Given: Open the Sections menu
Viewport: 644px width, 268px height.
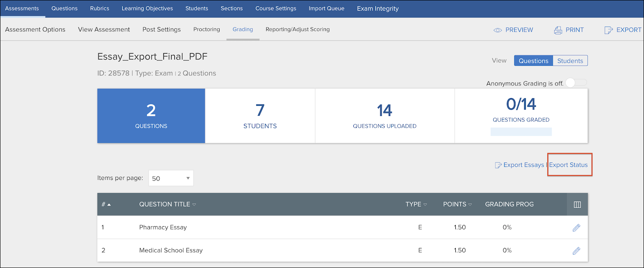Looking at the screenshot, I should click(x=232, y=8).
